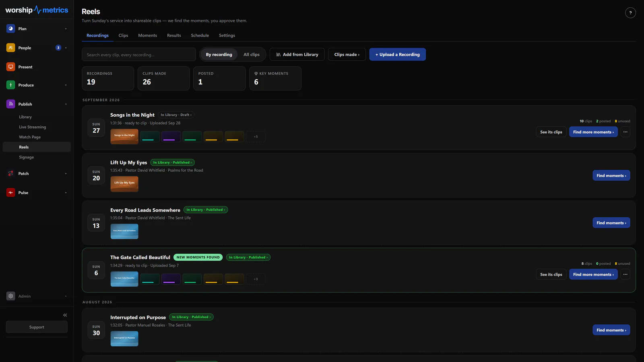
Task: Open more options for The Gate Called Beautiful
Action: click(625, 274)
